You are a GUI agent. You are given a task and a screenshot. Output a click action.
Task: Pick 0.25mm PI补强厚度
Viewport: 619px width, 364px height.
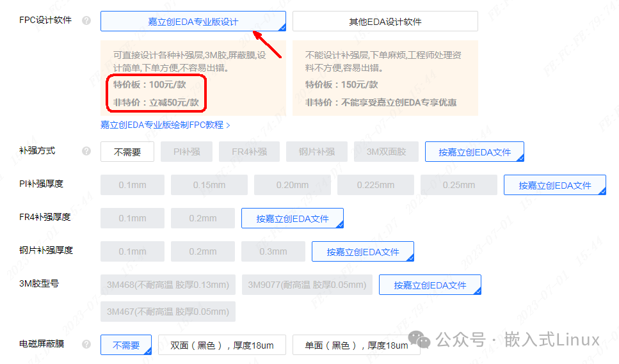pyautogui.click(x=459, y=185)
